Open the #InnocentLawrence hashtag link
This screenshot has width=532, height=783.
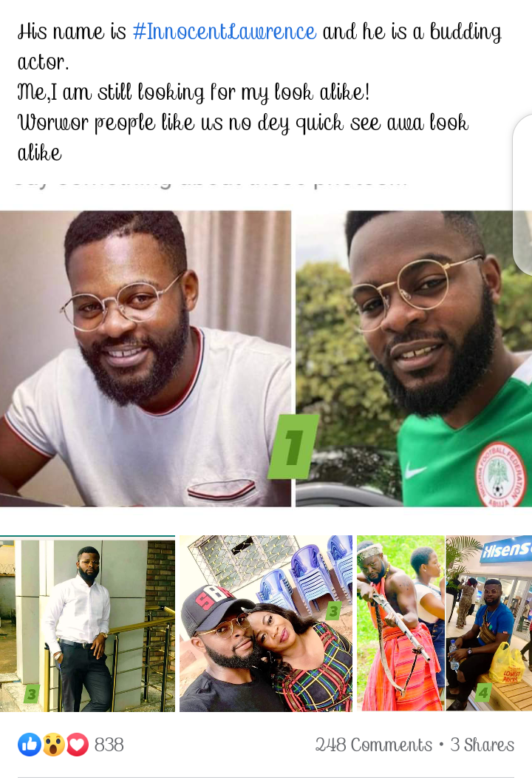coord(224,32)
